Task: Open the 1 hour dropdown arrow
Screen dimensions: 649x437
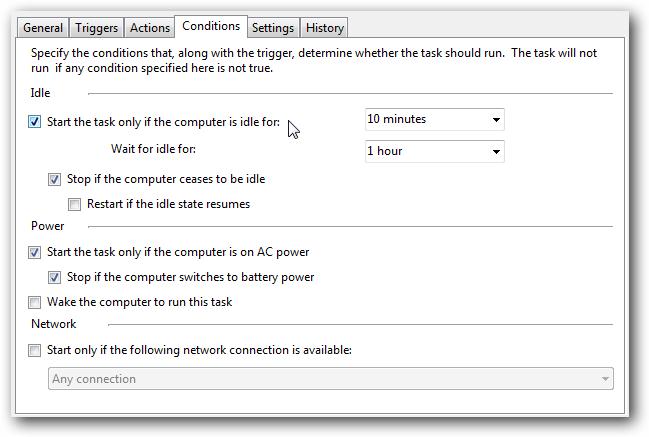Action: point(496,152)
